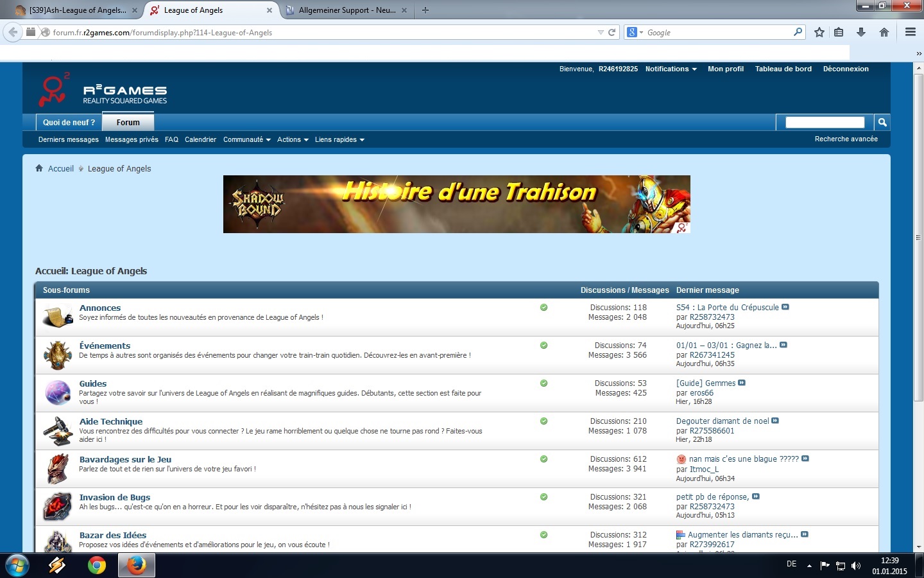924x578 pixels.
Task: Click the Déconnexion link
Action: coord(846,69)
